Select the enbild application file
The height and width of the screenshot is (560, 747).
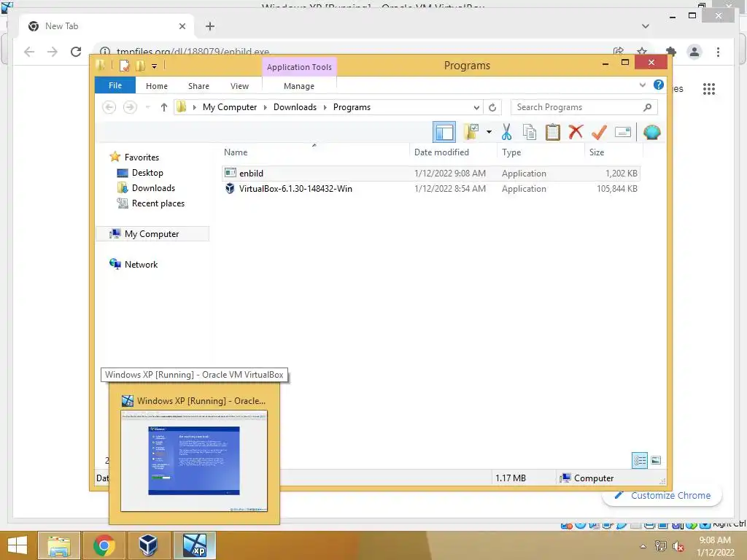[430, 174]
